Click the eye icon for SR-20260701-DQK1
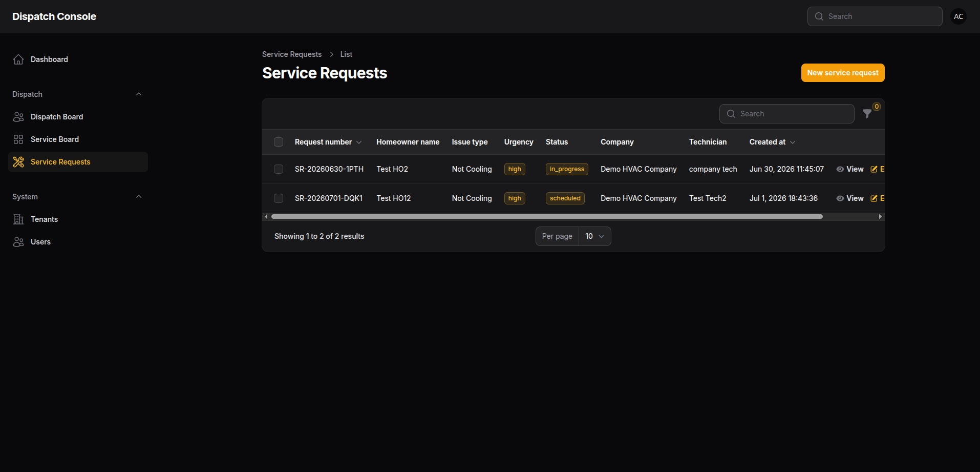This screenshot has height=472, width=980. [x=840, y=198]
